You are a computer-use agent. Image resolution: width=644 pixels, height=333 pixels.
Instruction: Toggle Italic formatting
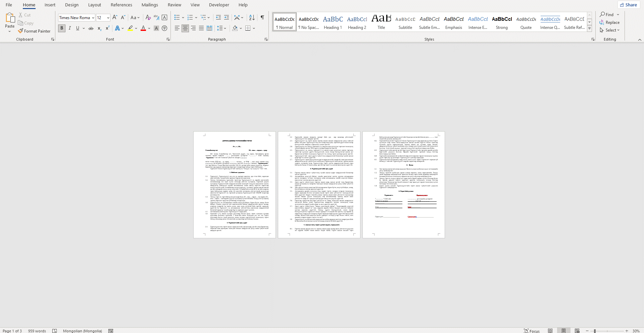tap(70, 28)
